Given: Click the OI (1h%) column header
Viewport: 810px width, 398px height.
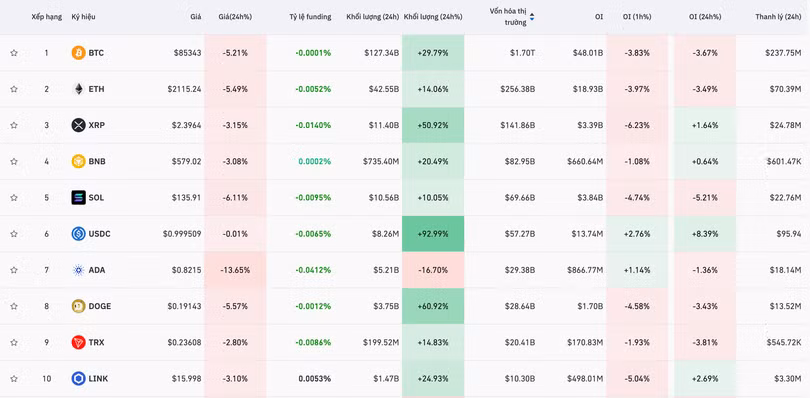Looking at the screenshot, I should pyautogui.click(x=637, y=17).
